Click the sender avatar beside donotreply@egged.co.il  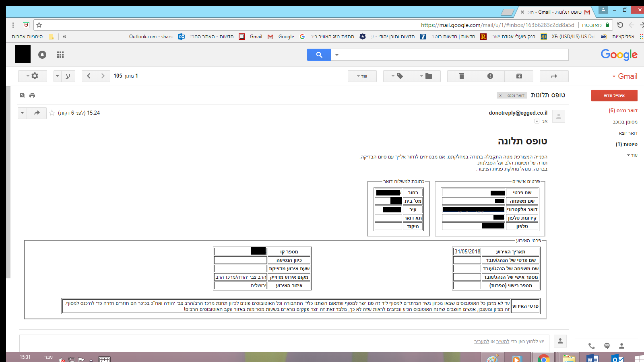(559, 116)
